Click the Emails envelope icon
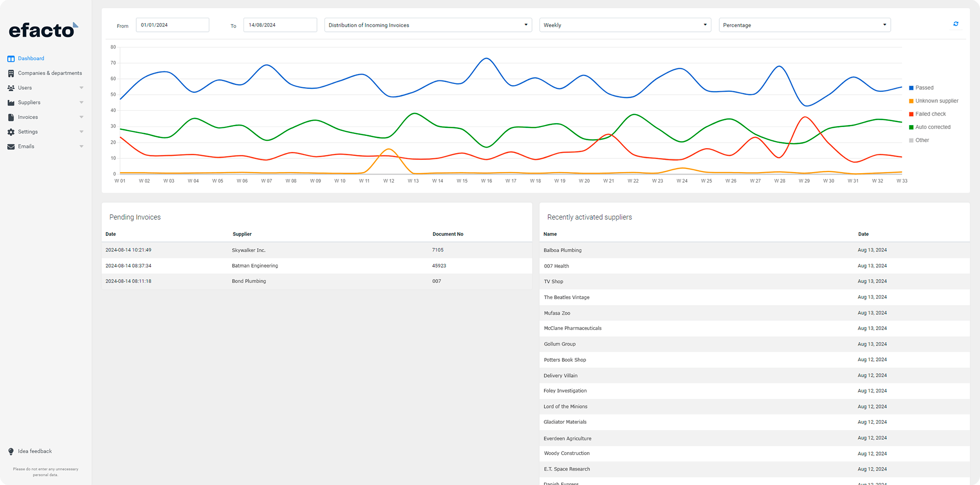The height and width of the screenshot is (485, 980). [x=11, y=147]
